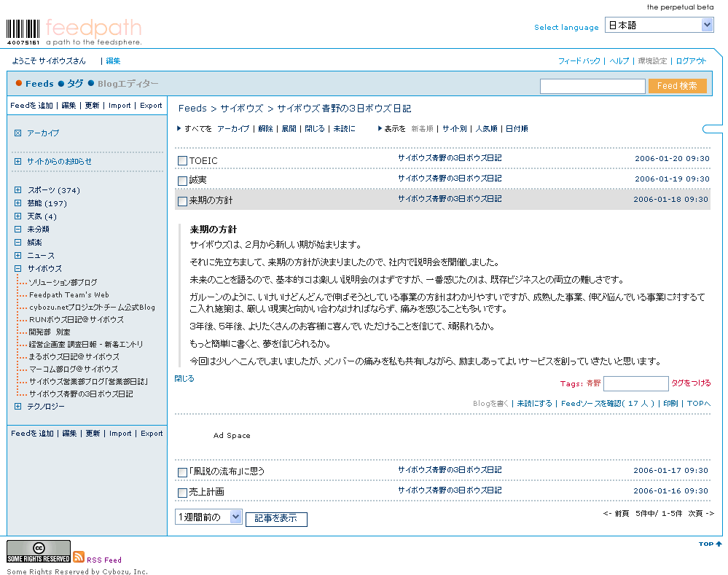Screen dimensions: 728x575
Task: Click Feedソースを確認( 17 人 ) link
Action: coord(608,404)
